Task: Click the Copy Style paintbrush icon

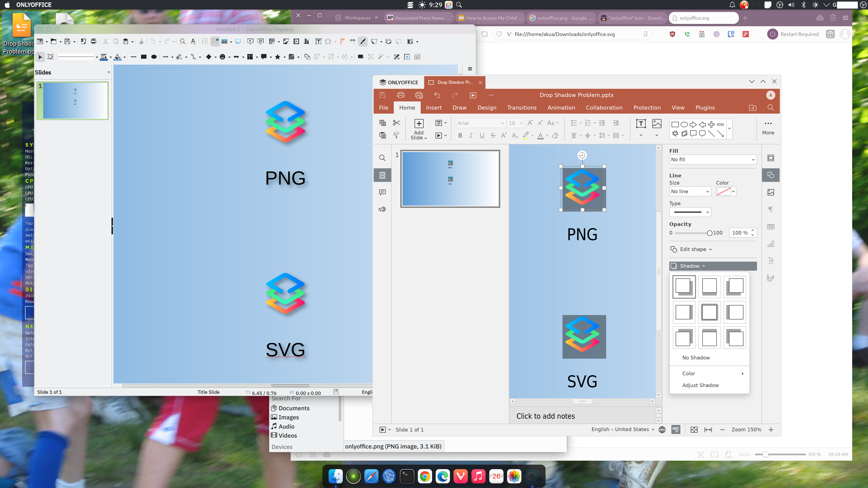Action: (x=397, y=135)
